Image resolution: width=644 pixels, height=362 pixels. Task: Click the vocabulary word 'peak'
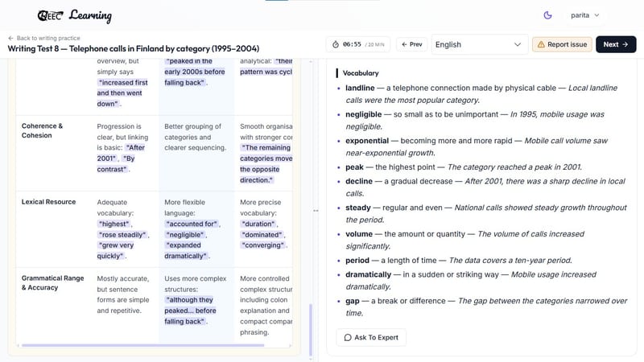[x=354, y=167]
